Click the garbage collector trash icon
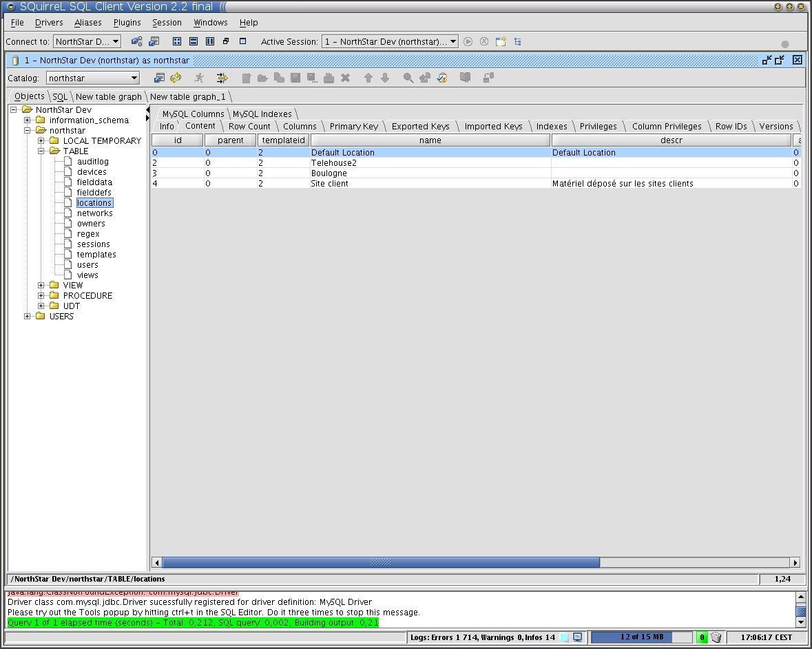The width and height of the screenshot is (812, 649). pyautogui.click(x=714, y=637)
